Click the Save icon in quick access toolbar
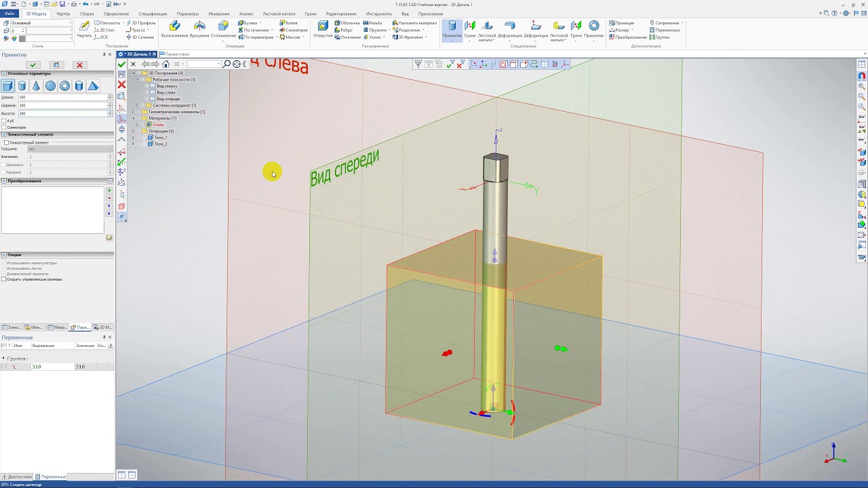This screenshot has height=488, width=868. coord(62,4)
